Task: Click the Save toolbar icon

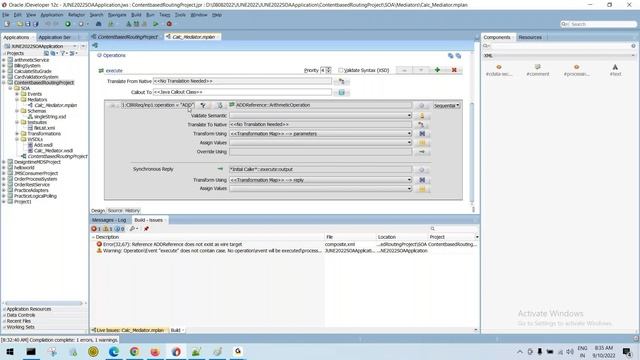Action: (28, 24)
